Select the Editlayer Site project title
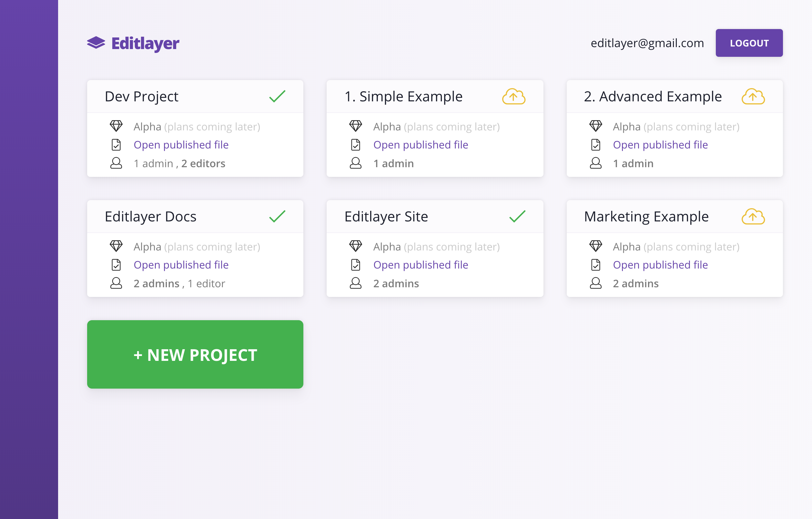The width and height of the screenshot is (812, 519). [386, 217]
